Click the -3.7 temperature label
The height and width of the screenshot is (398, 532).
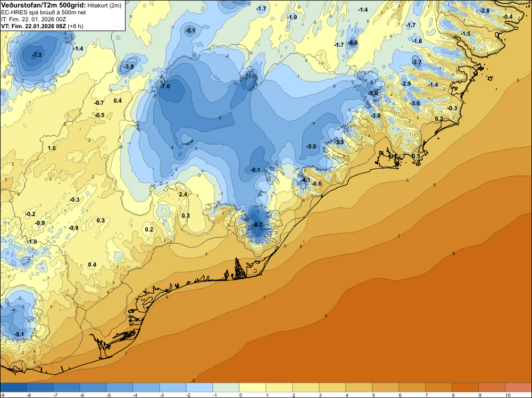tap(417, 62)
